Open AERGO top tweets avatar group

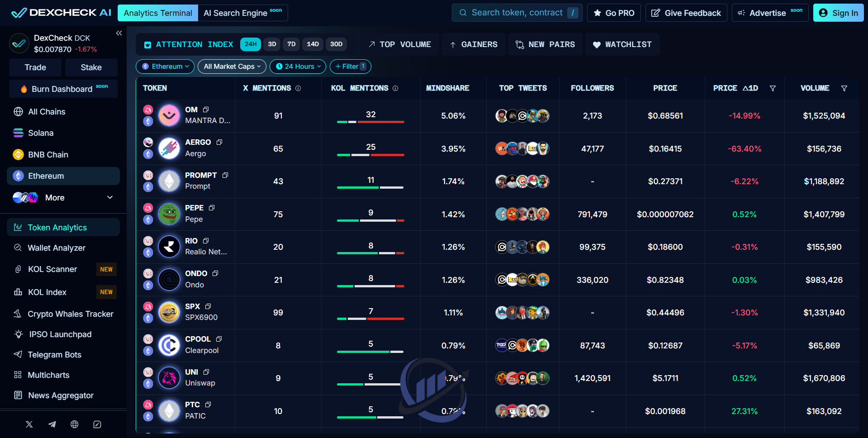coord(522,148)
